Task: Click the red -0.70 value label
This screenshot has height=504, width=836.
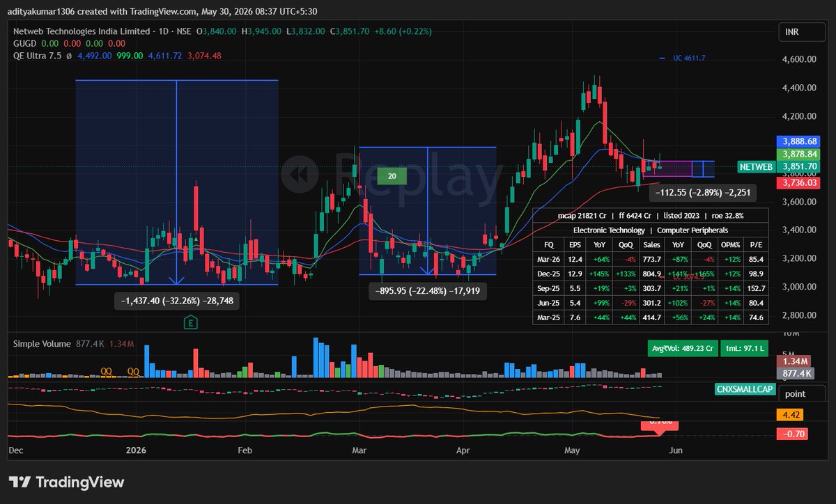Action: coord(792,434)
